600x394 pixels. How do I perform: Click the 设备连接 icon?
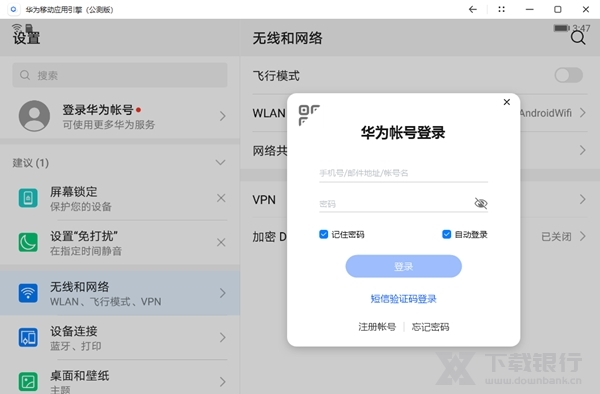pyautogui.click(x=28, y=337)
